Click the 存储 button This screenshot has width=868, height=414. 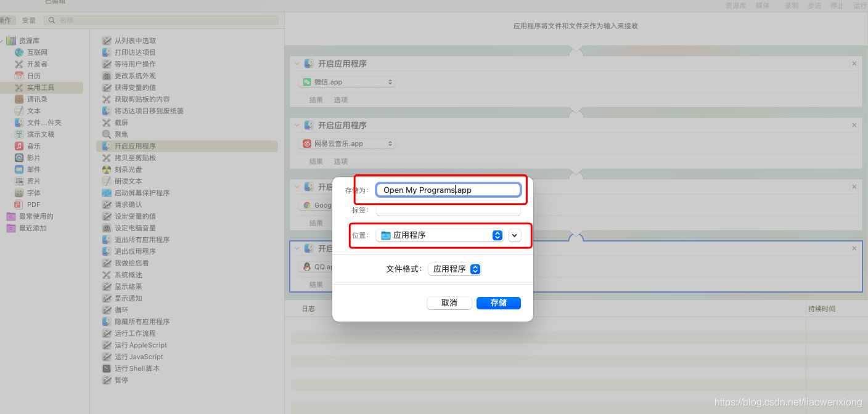click(499, 303)
